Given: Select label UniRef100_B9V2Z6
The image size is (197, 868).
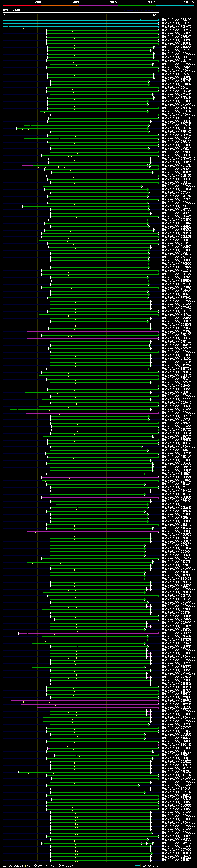Looking at the screenshot, I should pyautogui.click(x=177, y=74).
